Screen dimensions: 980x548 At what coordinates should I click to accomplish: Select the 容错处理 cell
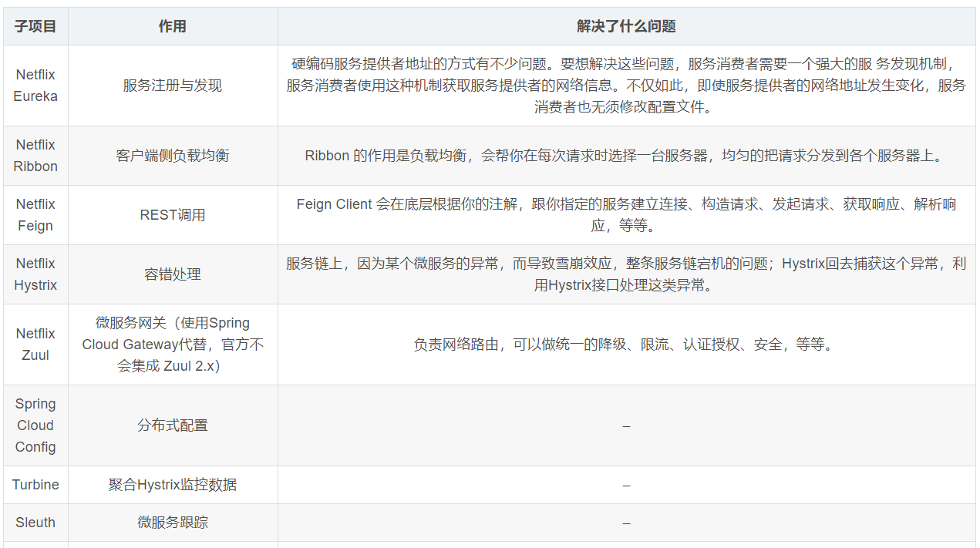[173, 274]
